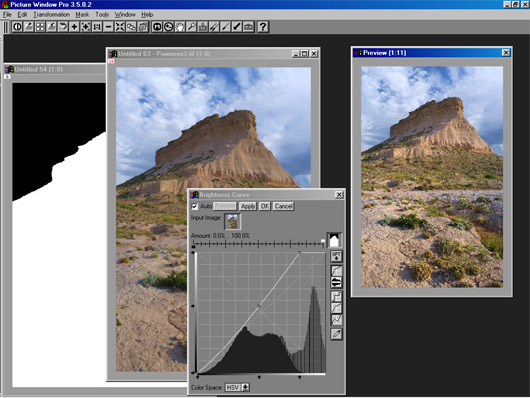Click the four-square grid icon in the toolbar
The width and height of the screenshot is (530, 398).
(x=40, y=27)
